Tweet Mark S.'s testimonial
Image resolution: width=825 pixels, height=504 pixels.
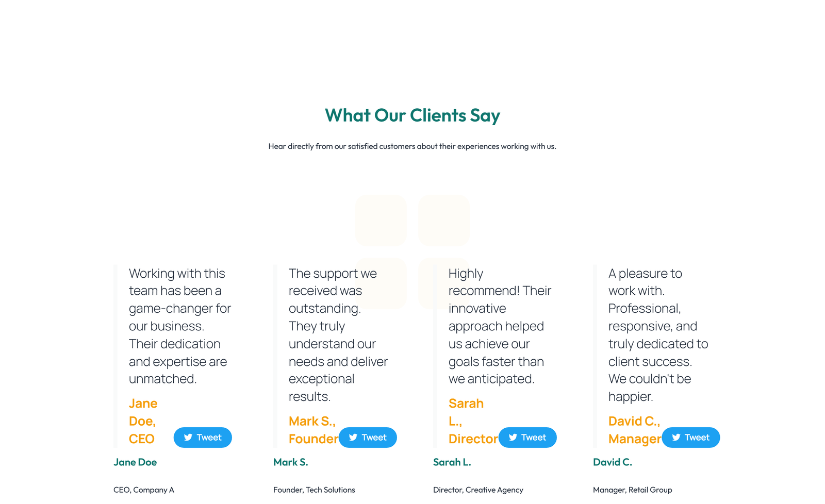(368, 437)
